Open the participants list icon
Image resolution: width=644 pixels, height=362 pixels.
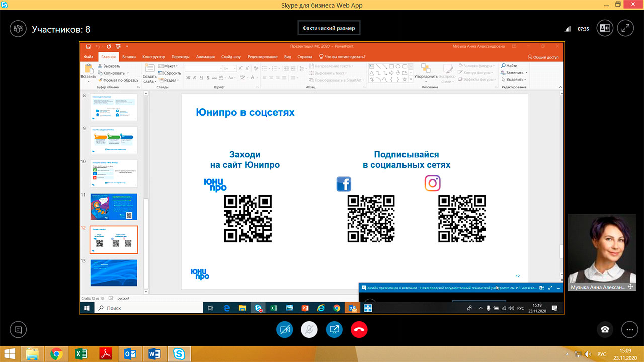18,29
